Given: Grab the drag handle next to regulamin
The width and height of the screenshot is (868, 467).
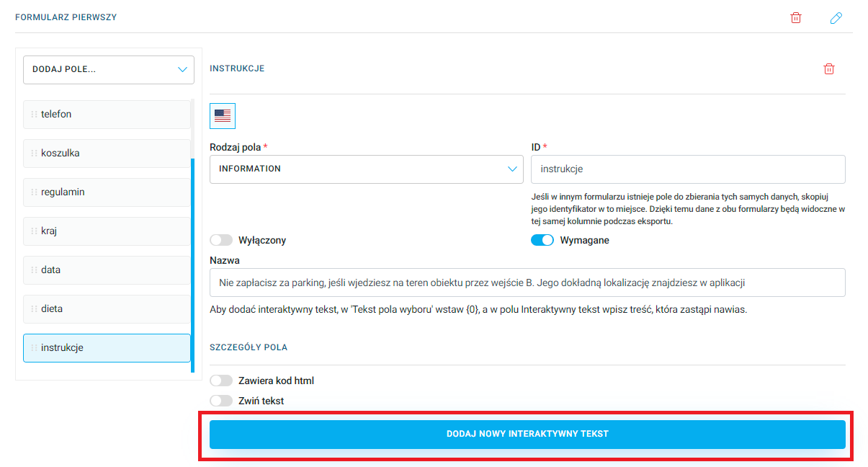Looking at the screenshot, I should 34,192.
